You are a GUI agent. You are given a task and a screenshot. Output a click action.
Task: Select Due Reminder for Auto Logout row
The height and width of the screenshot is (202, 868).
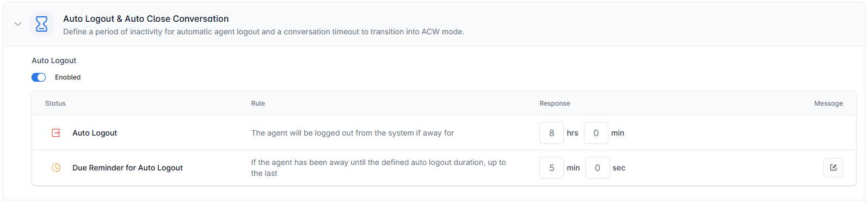tap(127, 168)
